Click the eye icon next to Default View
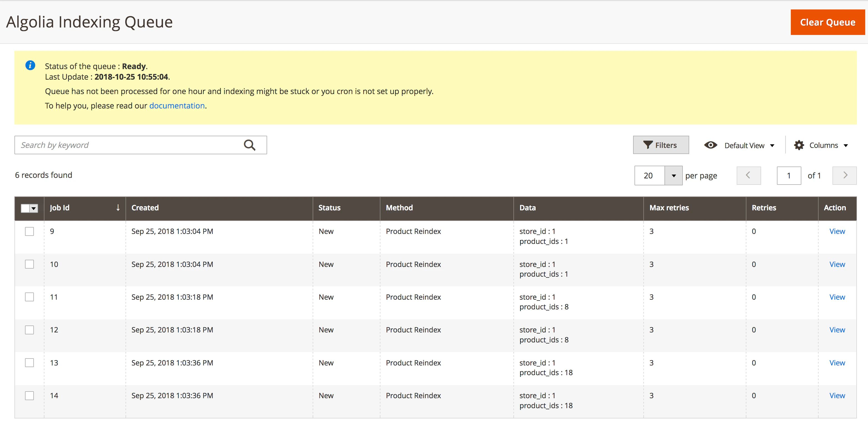 [711, 145]
